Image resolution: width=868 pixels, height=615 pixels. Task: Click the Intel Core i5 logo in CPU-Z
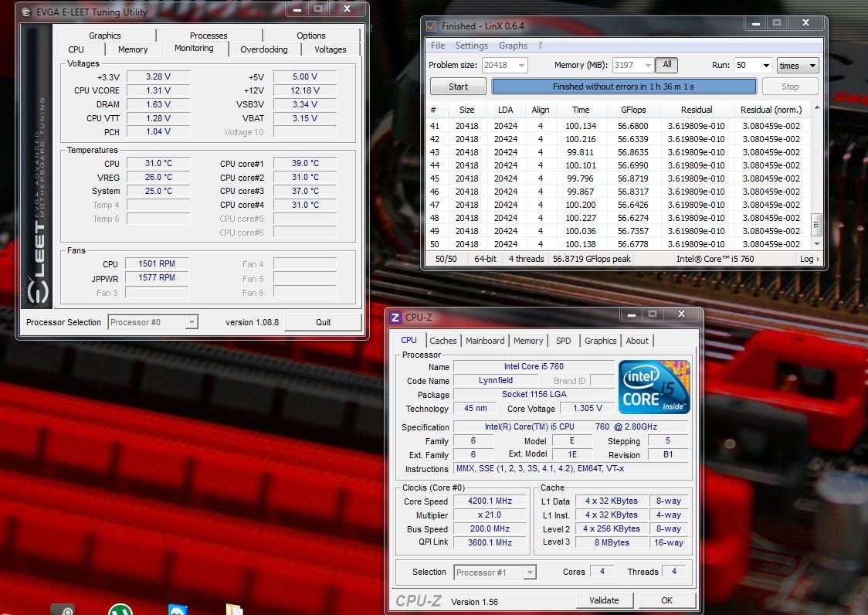654,387
